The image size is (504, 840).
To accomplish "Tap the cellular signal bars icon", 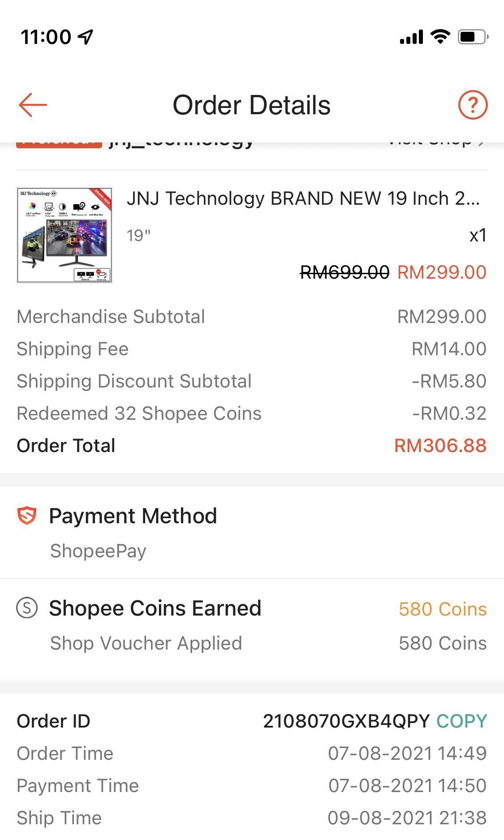I will (411, 37).
